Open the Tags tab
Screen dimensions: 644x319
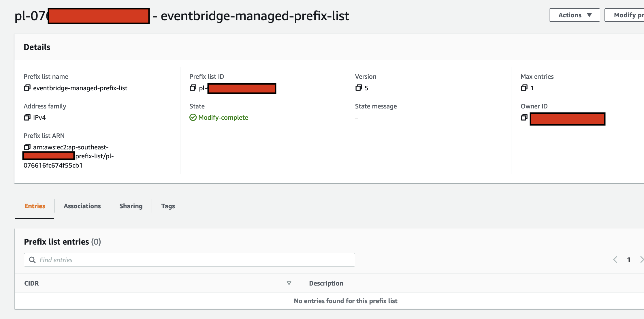(168, 206)
